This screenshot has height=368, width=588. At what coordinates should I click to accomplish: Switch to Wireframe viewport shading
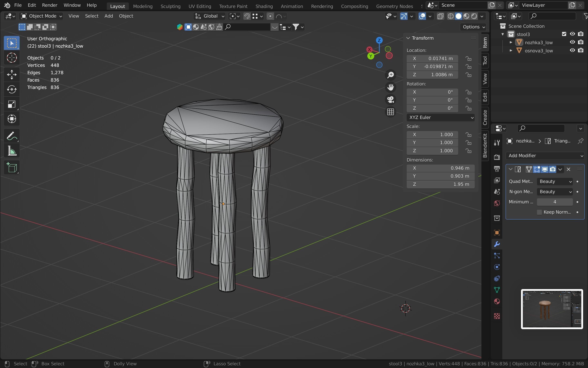tap(451, 16)
